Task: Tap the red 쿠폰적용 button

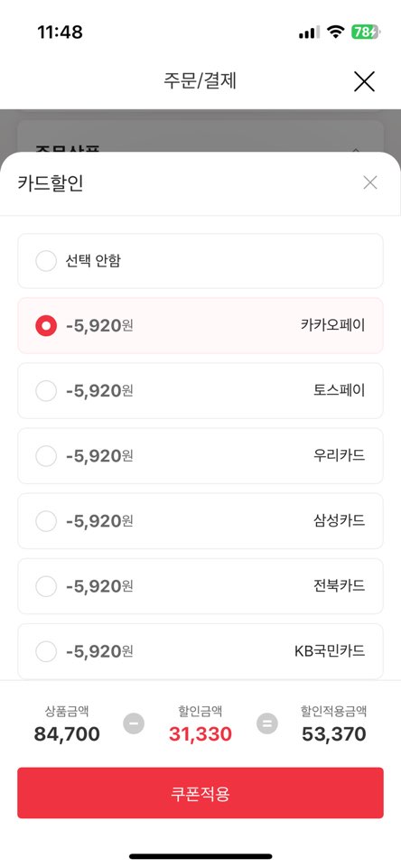Action: (x=200, y=793)
